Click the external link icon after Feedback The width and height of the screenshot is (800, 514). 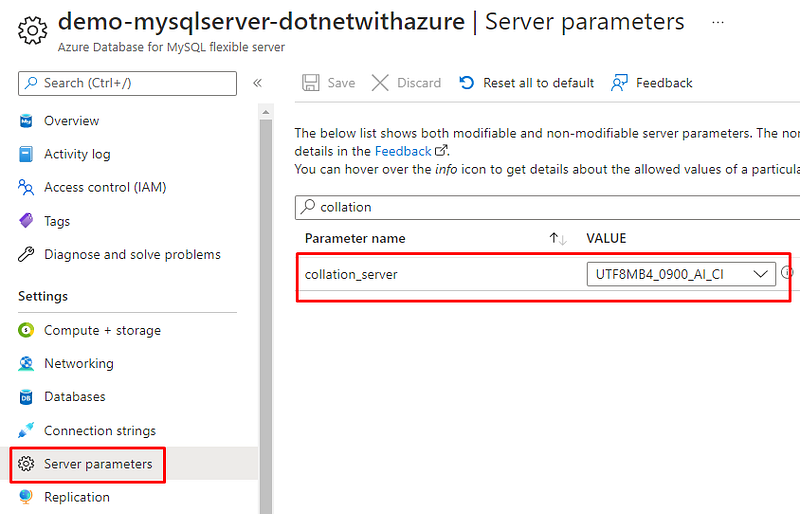(x=441, y=151)
